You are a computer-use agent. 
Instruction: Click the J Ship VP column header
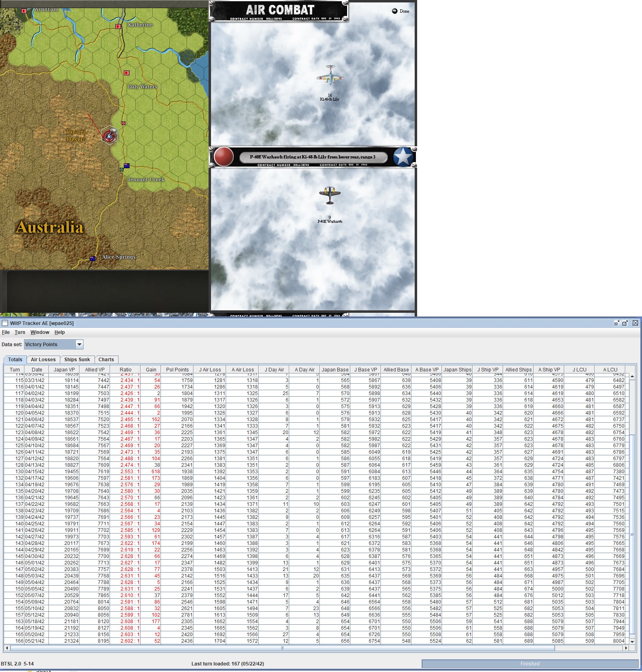(488, 370)
